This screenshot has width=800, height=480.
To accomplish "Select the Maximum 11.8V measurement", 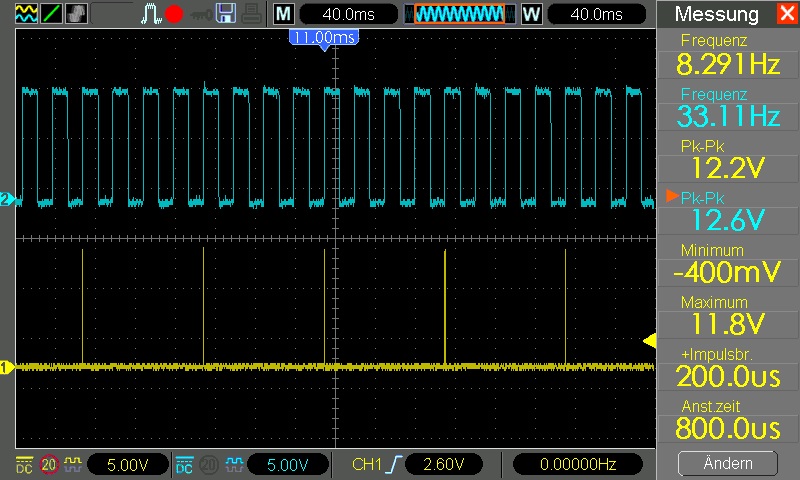I will tap(728, 315).
